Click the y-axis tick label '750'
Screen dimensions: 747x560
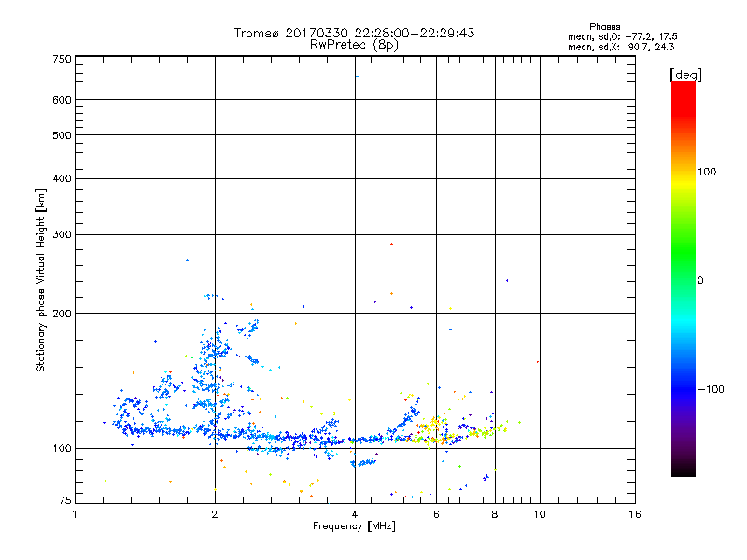(x=62, y=59)
